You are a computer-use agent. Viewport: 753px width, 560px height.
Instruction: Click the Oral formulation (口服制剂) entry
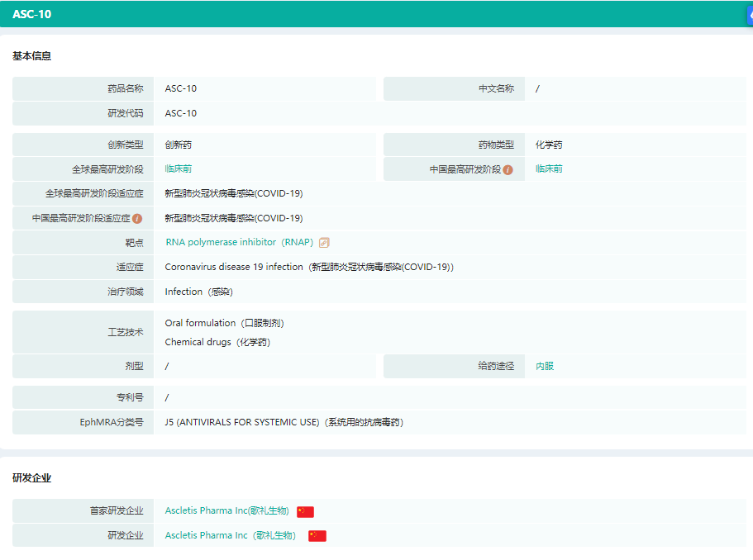pos(224,323)
